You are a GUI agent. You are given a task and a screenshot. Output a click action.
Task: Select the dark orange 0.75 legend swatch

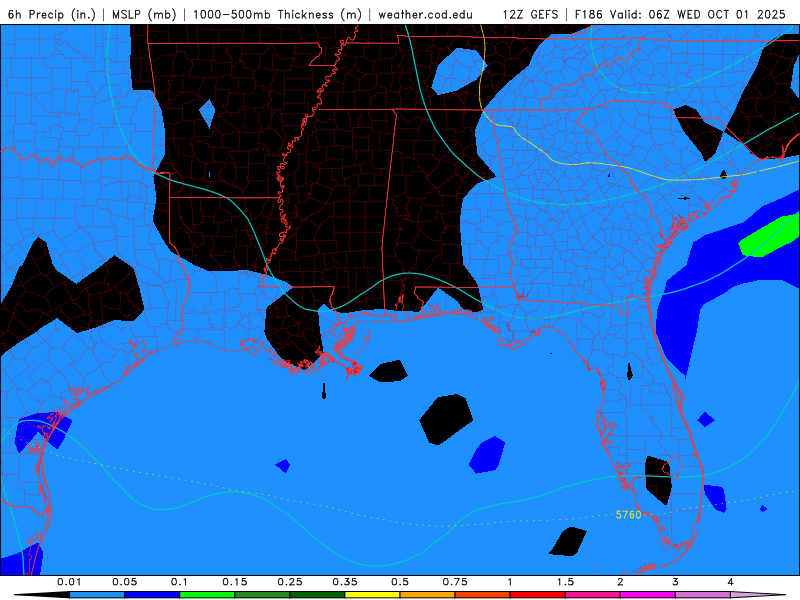pos(483,595)
